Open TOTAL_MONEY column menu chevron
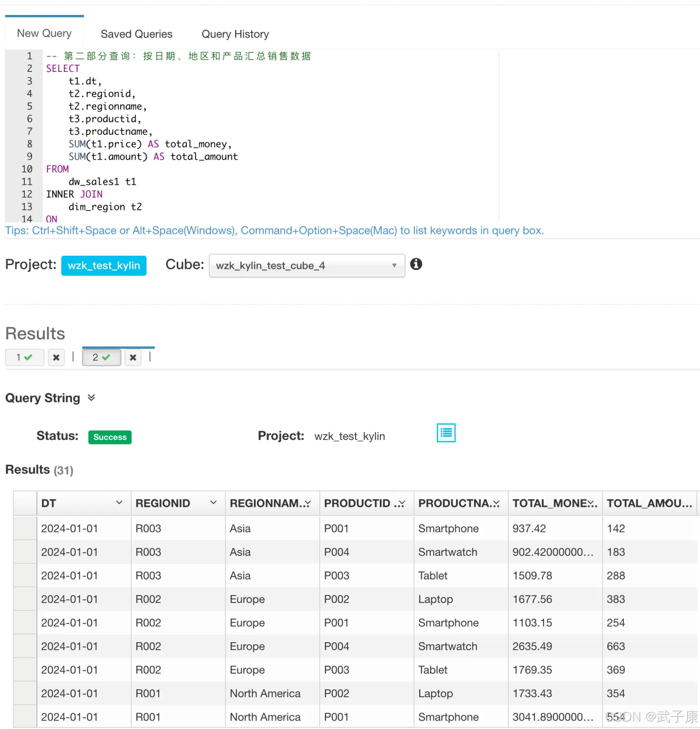 click(591, 503)
